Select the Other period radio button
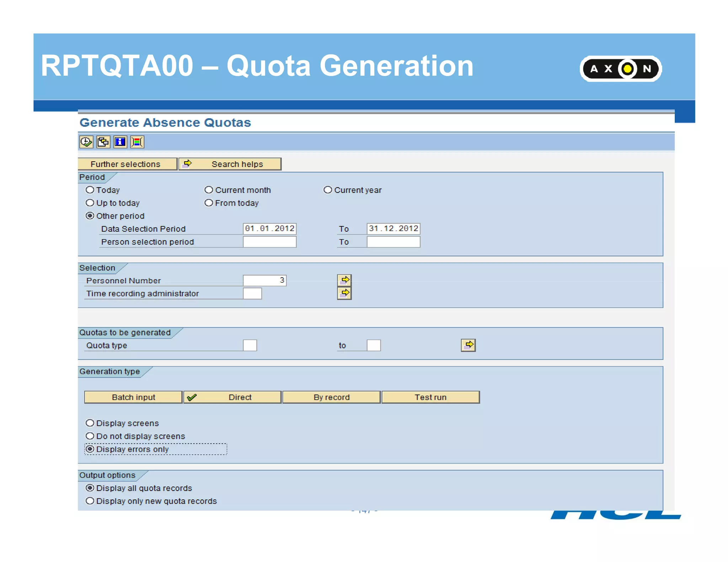 [90, 216]
